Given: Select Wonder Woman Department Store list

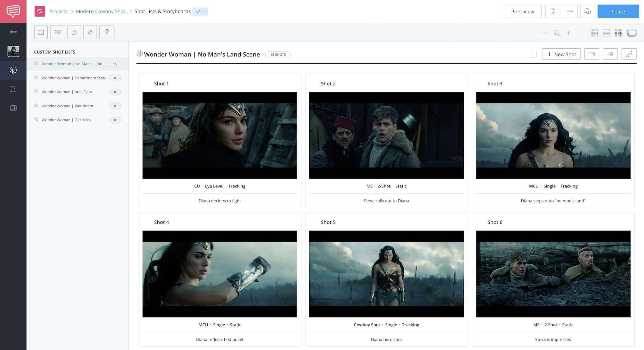Looking at the screenshot, I should (x=74, y=78).
